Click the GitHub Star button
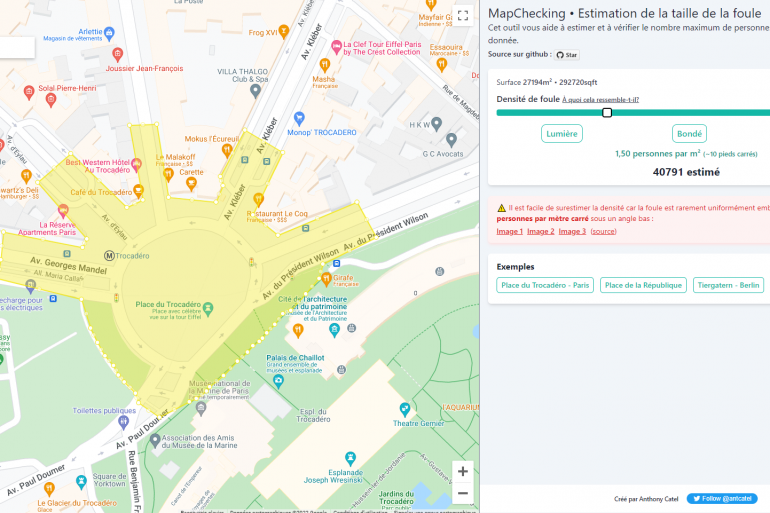Image resolution: width=770 pixels, height=513 pixels. tap(567, 55)
